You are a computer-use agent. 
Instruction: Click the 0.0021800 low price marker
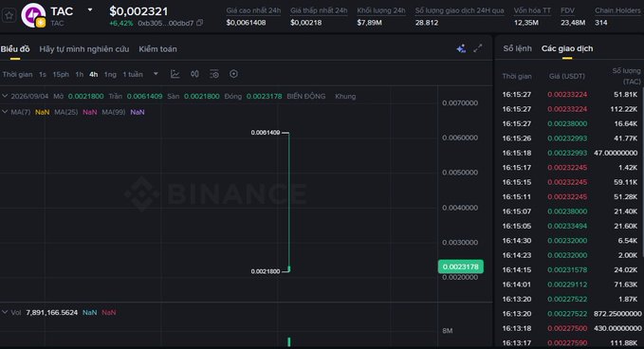(x=266, y=271)
